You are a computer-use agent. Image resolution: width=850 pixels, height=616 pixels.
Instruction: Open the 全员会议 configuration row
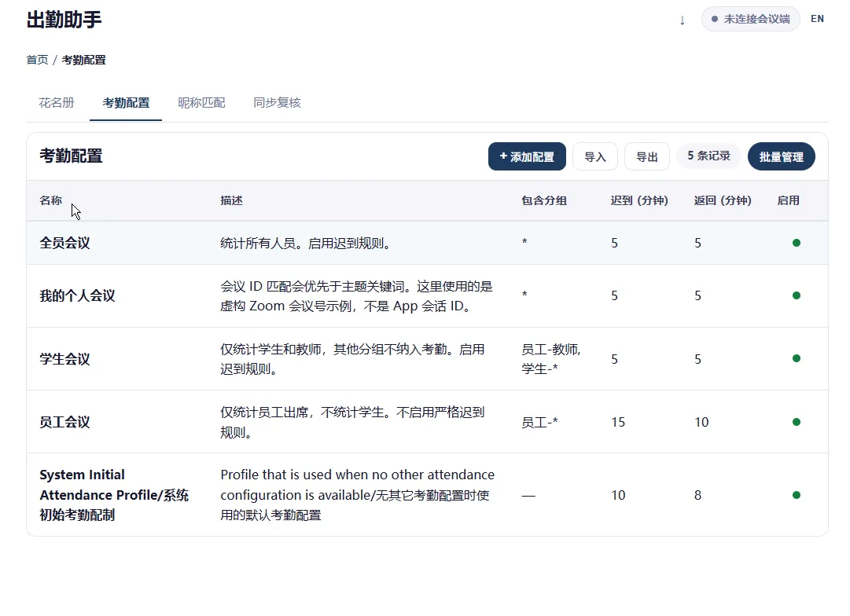[427, 243]
